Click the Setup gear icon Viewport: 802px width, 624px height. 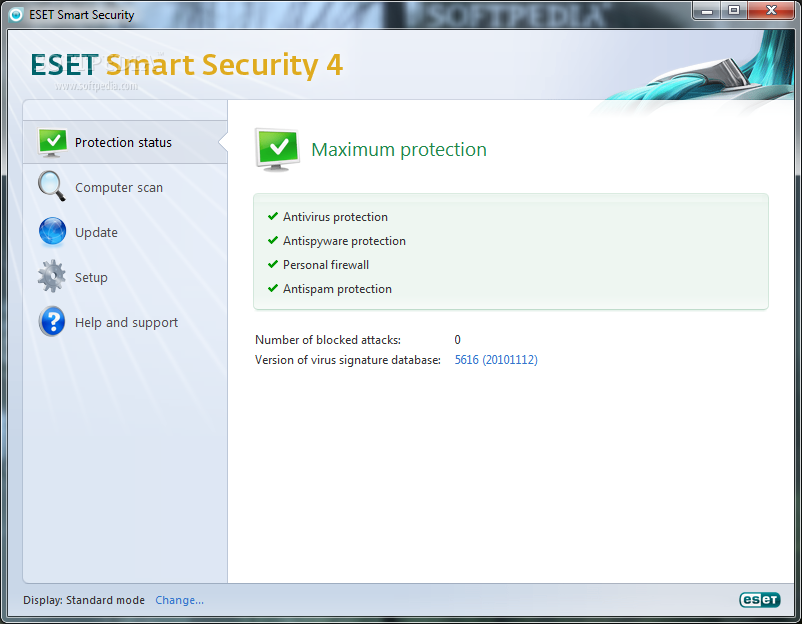point(52,276)
